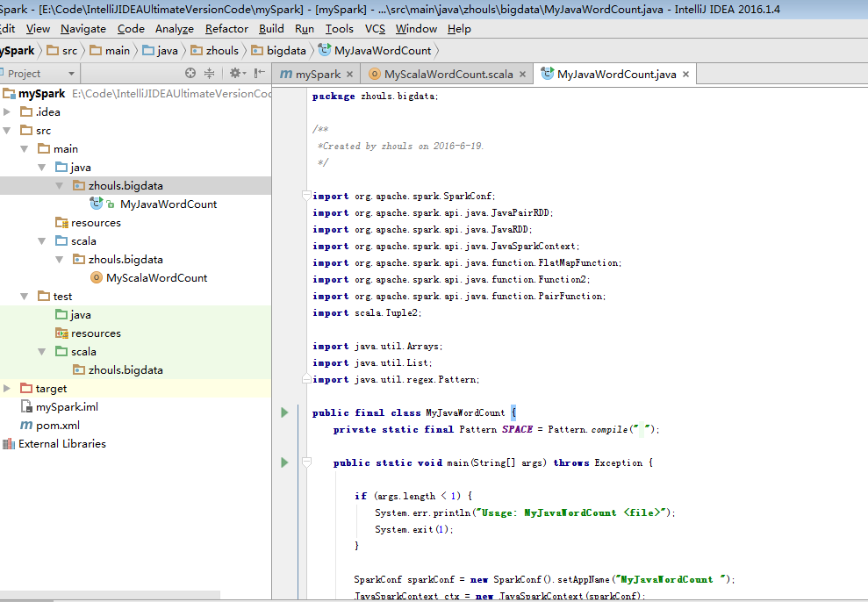Viewport: 868px width, 602px height.
Task: Open the Run menu
Action: coord(305,29)
